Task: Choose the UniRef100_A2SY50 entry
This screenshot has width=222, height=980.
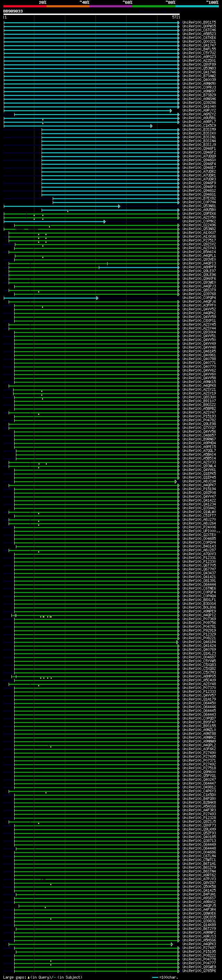Action: 199,218
